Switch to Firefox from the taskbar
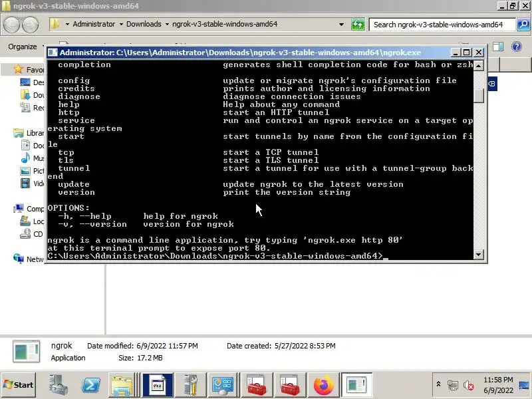This screenshot has height=399, width=532. (323, 385)
